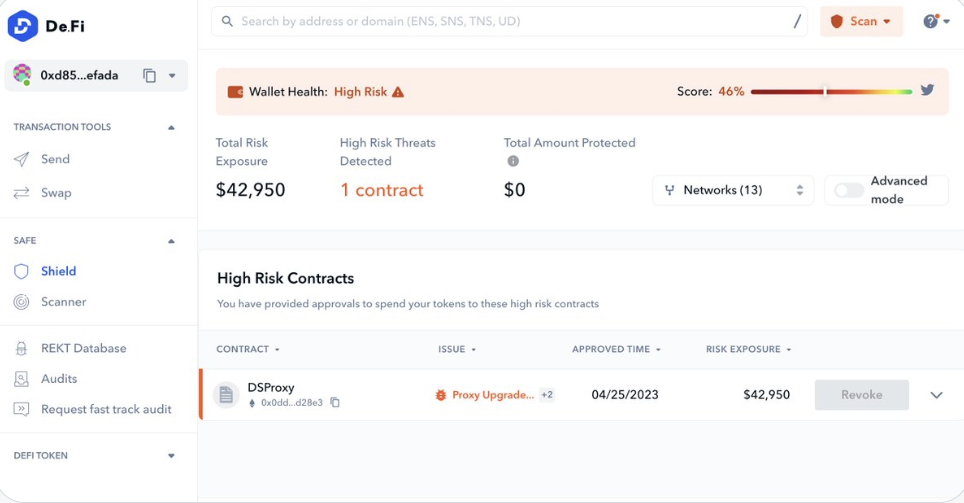
Task: Expand the DeFi Token section
Action: [171, 456]
